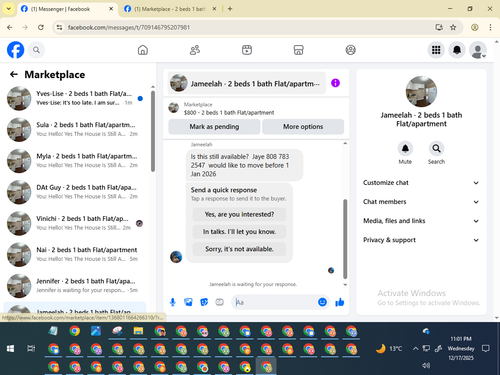Viewport: 500px width, 375px height.
Task: Open the Windows Start menu
Action: click(10, 349)
